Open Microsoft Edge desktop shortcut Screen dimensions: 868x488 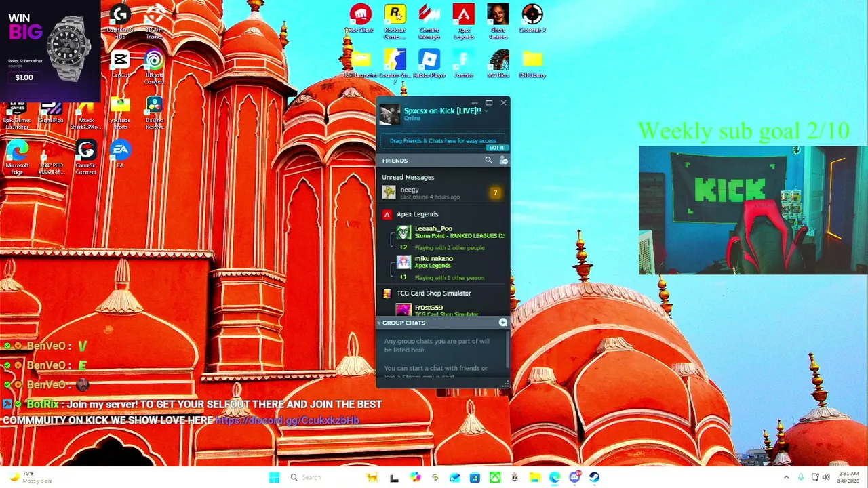tap(17, 157)
